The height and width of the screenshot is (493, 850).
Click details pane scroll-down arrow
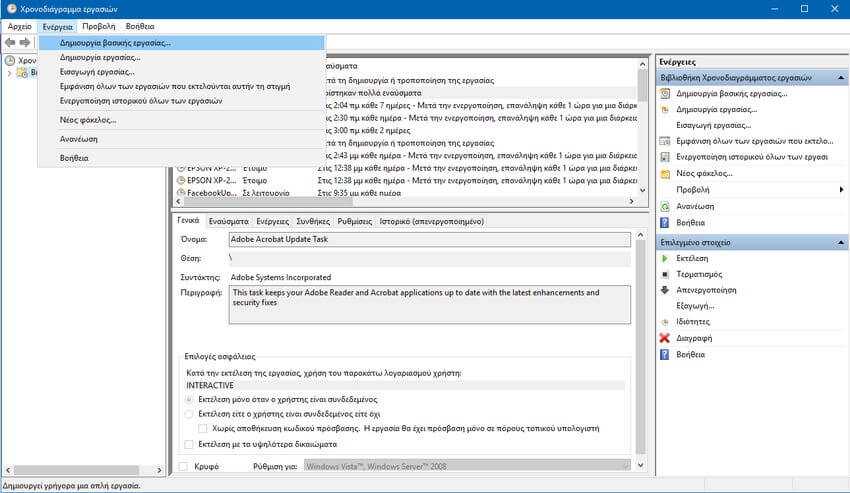click(640, 465)
